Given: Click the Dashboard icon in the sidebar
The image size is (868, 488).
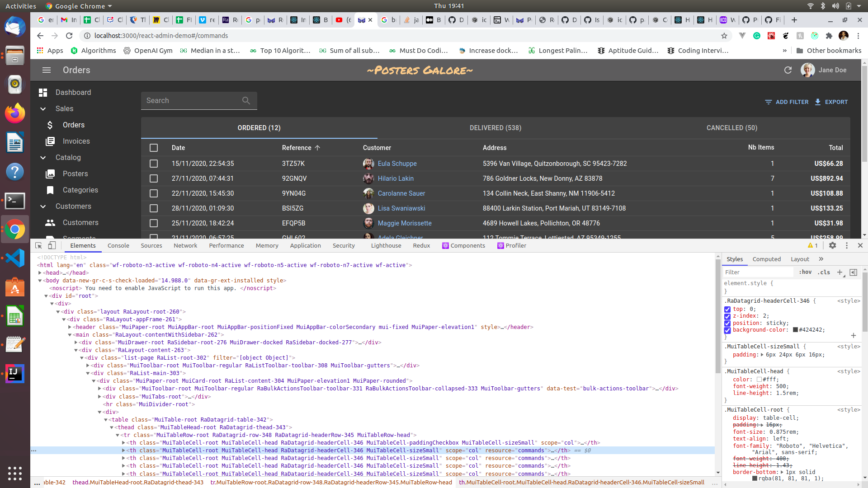Looking at the screenshot, I should tap(43, 92).
